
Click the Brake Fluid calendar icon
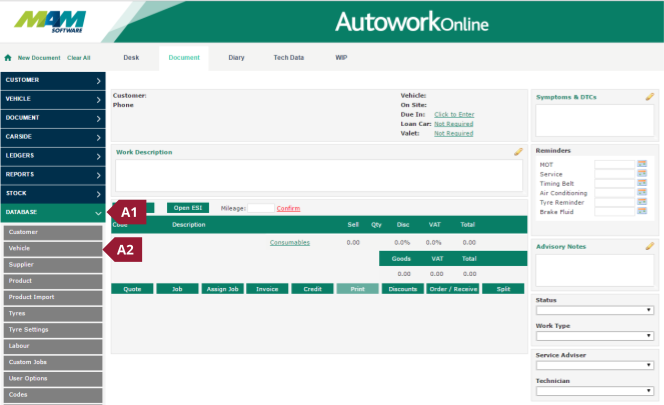[x=643, y=211]
